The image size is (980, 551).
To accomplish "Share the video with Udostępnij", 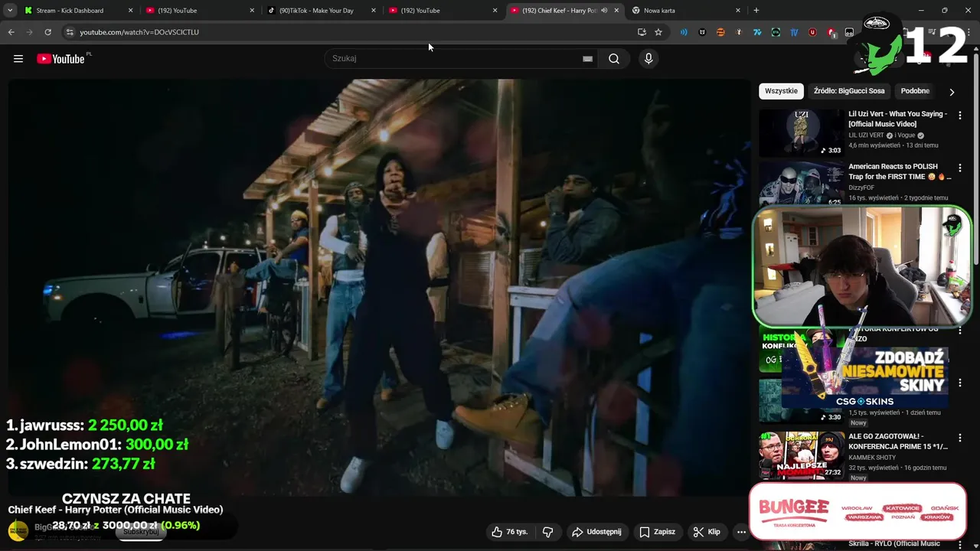I will pyautogui.click(x=596, y=532).
